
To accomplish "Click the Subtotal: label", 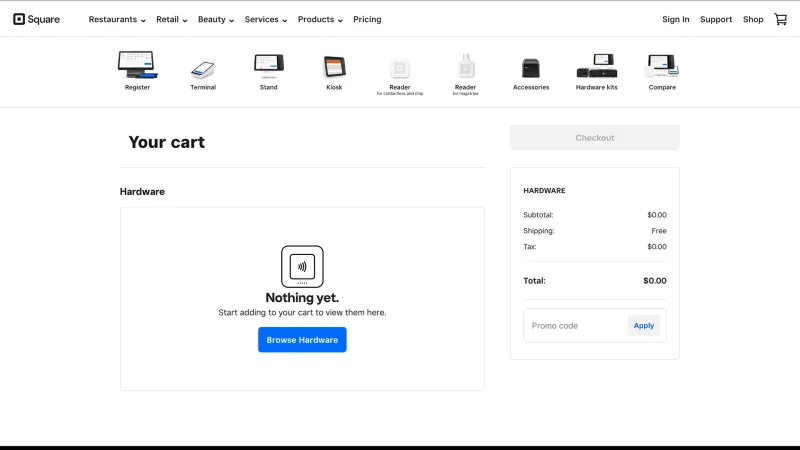I will 538,215.
